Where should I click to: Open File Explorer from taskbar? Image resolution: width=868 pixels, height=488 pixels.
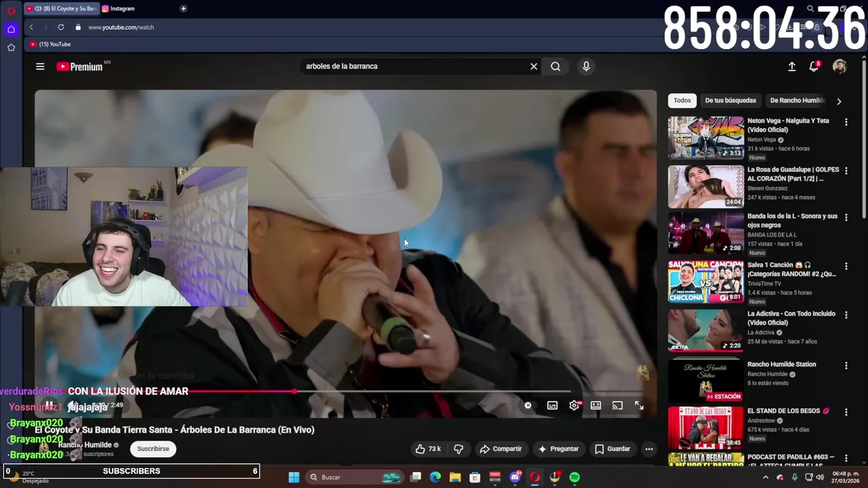[455, 477]
